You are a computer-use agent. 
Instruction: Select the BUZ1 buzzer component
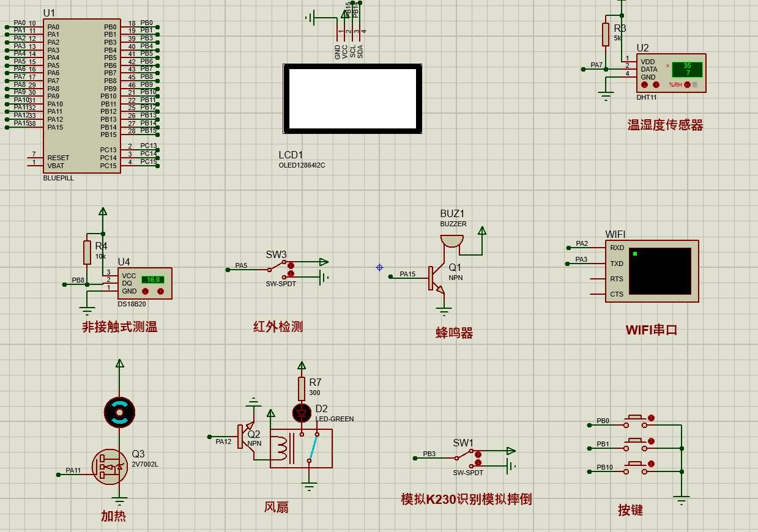(x=452, y=240)
